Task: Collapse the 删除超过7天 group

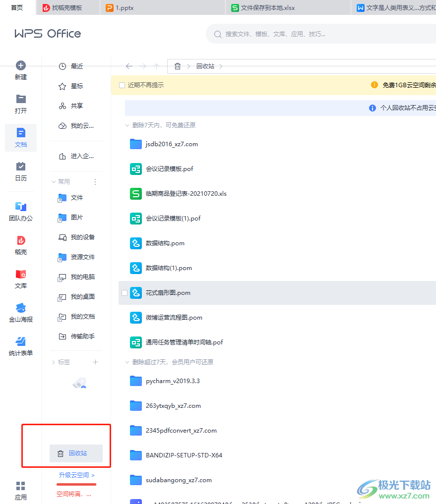Action: point(127,362)
